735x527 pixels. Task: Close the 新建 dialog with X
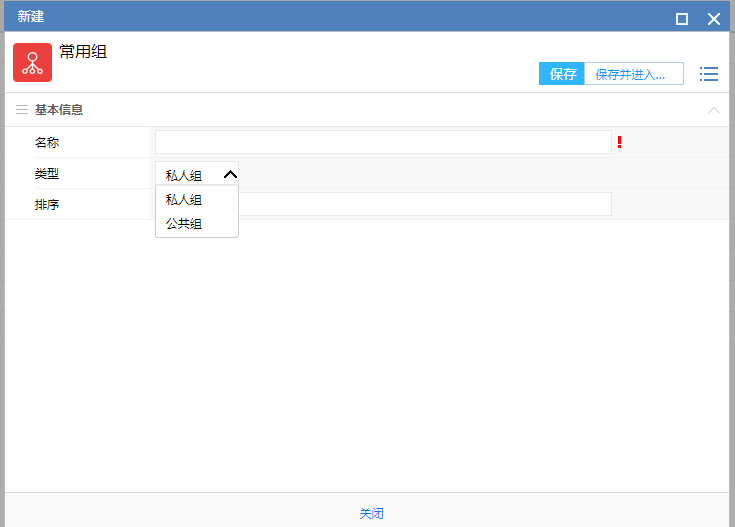point(713,18)
